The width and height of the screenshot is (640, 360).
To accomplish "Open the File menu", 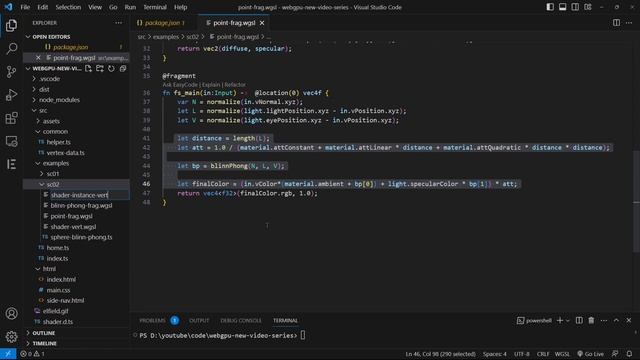I will (x=25, y=7).
